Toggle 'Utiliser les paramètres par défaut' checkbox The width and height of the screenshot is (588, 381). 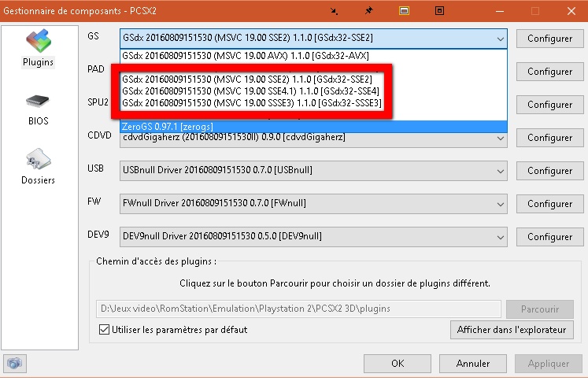[x=104, y=330]
